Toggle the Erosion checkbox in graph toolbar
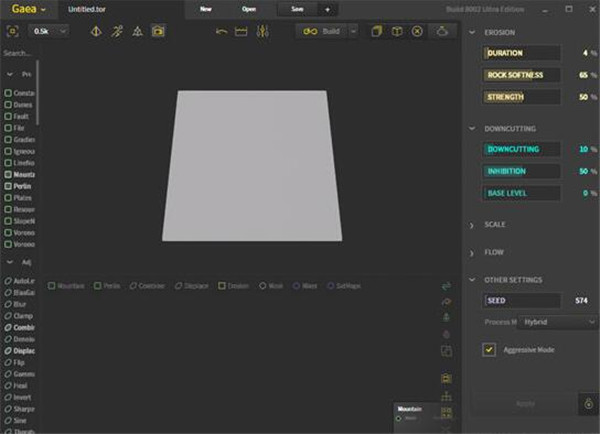This screenshot has width=600, height=434. [222, 286]
